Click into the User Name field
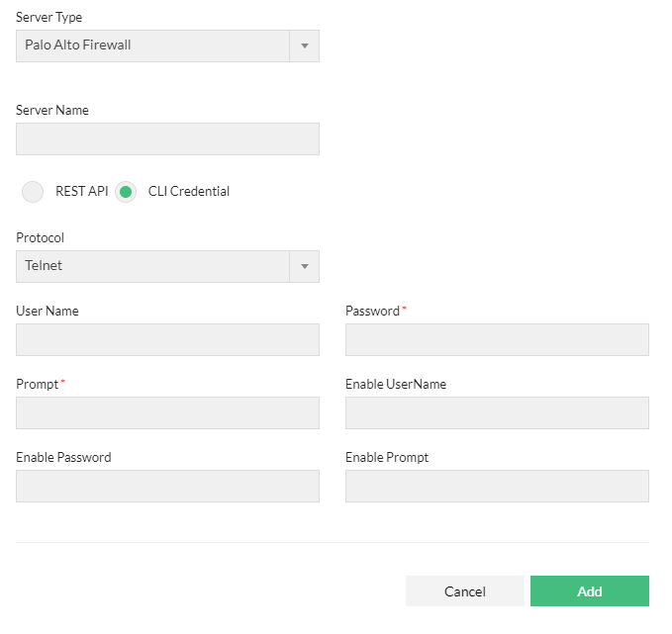 167,340
